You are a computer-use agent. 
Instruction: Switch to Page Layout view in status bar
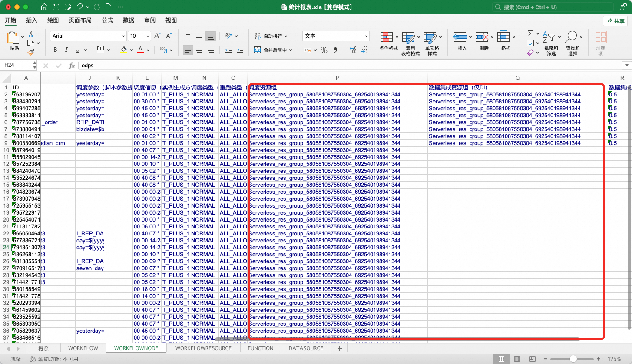516,359
